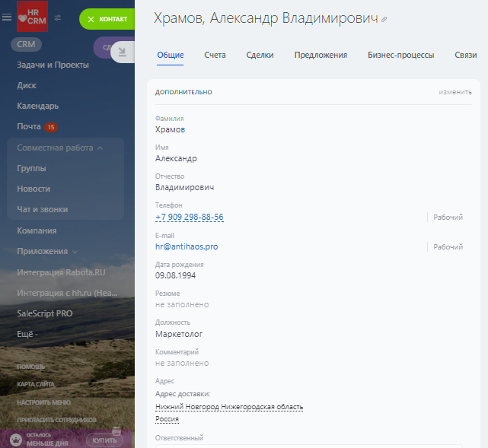Click the HR CRM logo
Viewport: 488px width, 448px height.
coord(33,16)
